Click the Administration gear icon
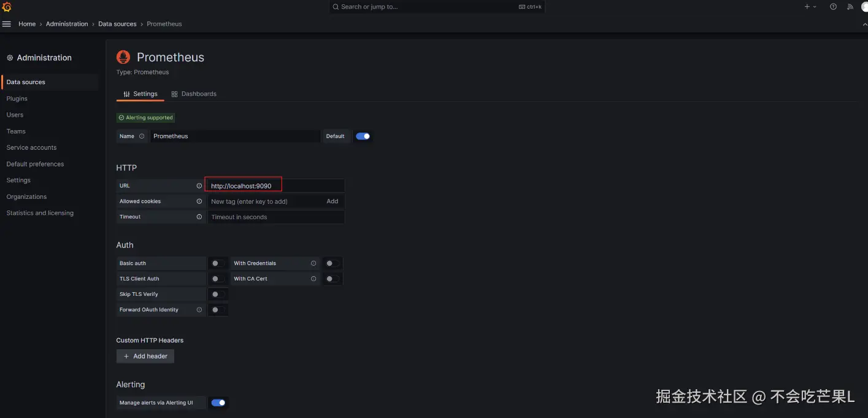 click(10, 58)
